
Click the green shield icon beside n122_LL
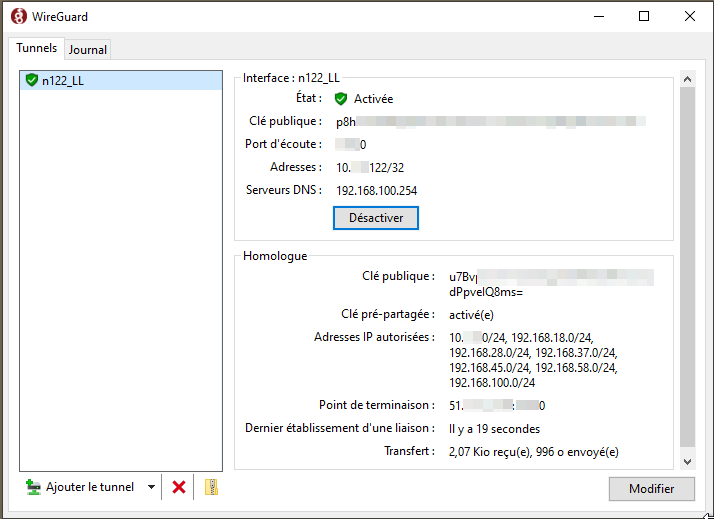point(32,80)
